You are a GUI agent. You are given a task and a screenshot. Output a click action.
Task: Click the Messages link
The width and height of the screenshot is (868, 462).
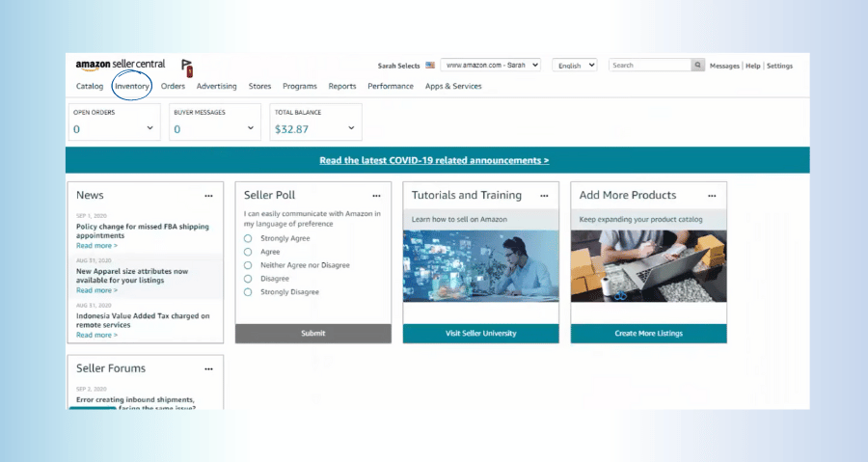point(724,66)
